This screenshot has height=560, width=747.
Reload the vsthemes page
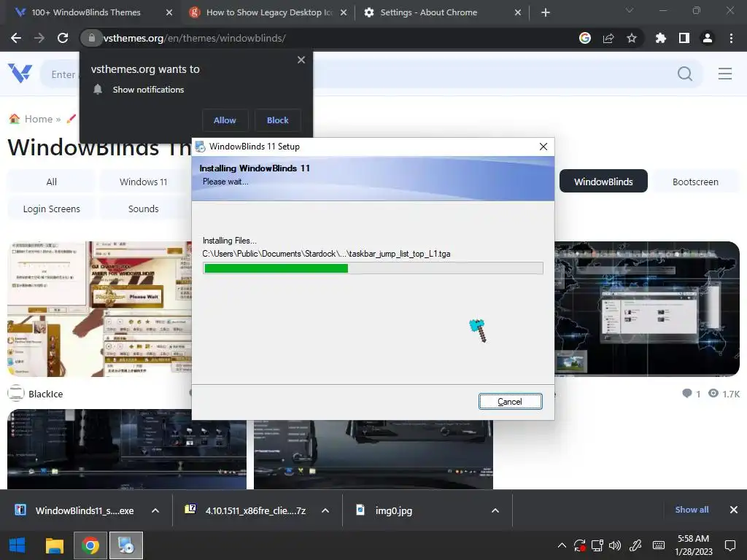[63, 38]
